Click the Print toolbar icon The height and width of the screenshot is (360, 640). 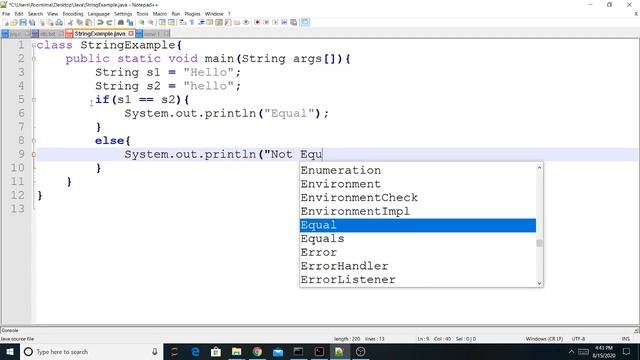(59, 22)
